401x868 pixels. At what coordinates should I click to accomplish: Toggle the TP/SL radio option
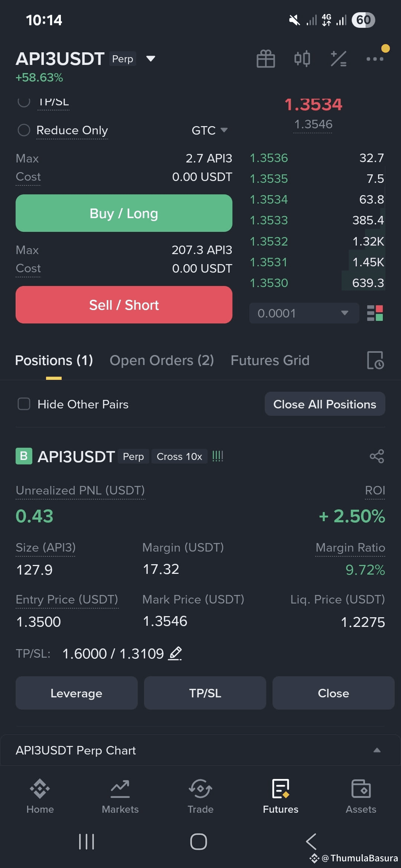(x=24, y=101)
